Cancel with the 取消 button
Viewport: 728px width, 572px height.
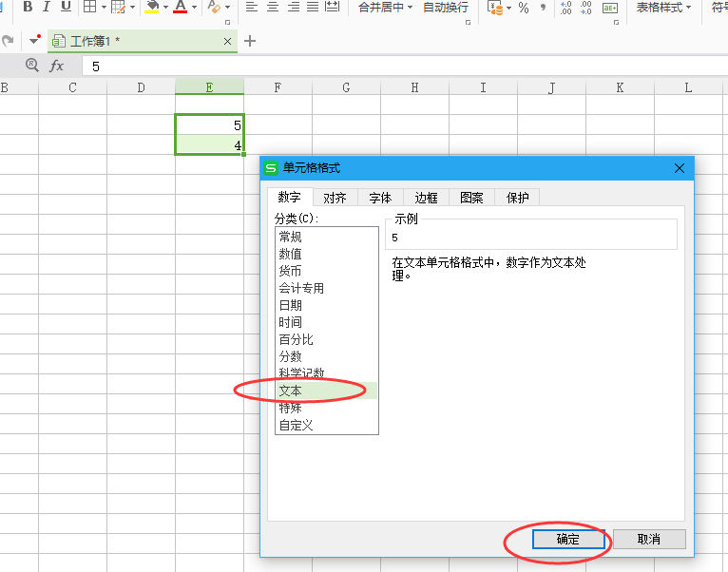649,539
